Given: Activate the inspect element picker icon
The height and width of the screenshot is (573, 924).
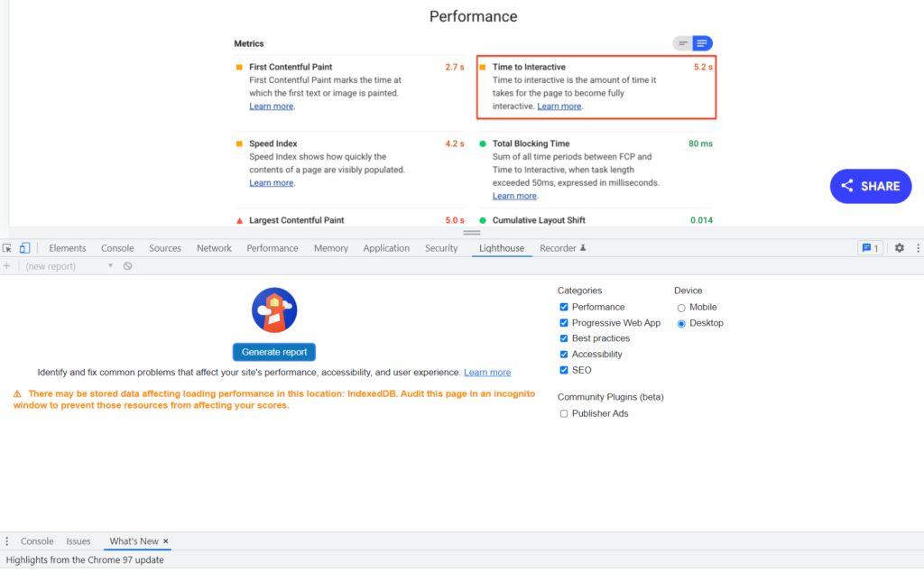Looking at the screenshot, I should pyautogui.click(x=7, y=248).
